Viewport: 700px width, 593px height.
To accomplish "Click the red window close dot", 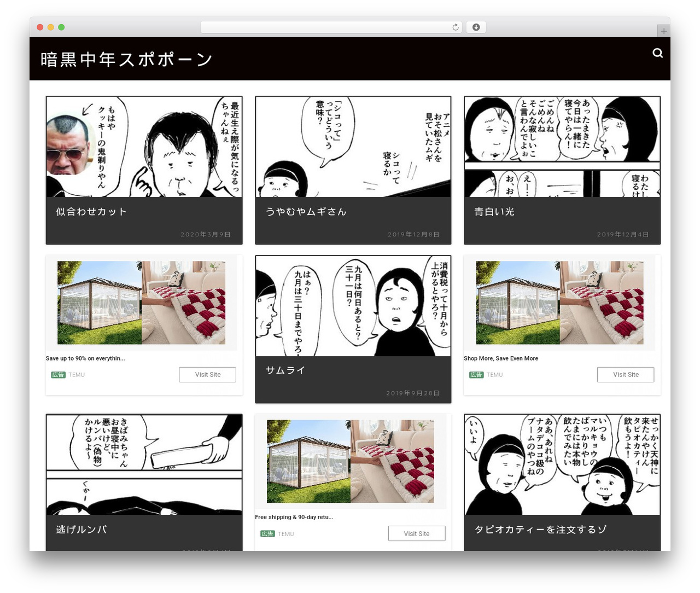I will [x=40, y=27].
